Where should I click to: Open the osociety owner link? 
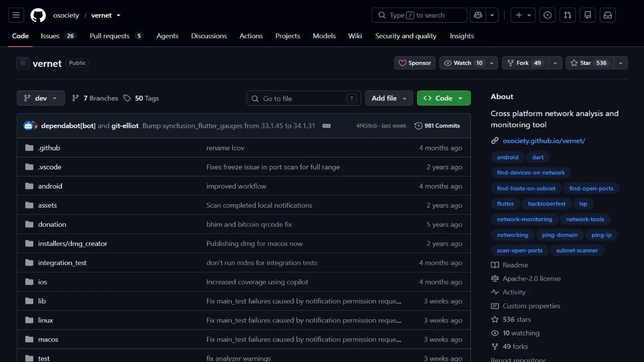pos(66,15)
